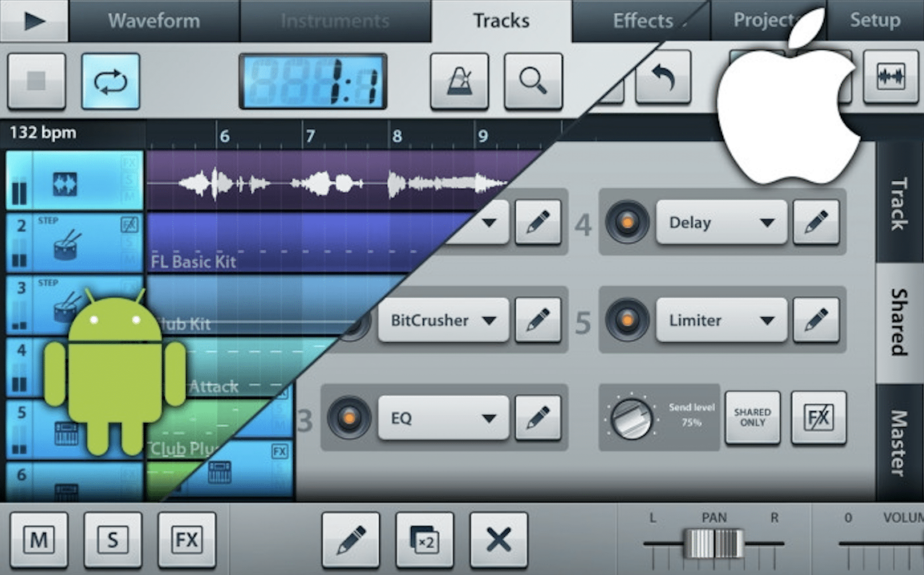Viewport: 924px width, 575px height.
Task: Delete with the X button
Action: (499, 539)
